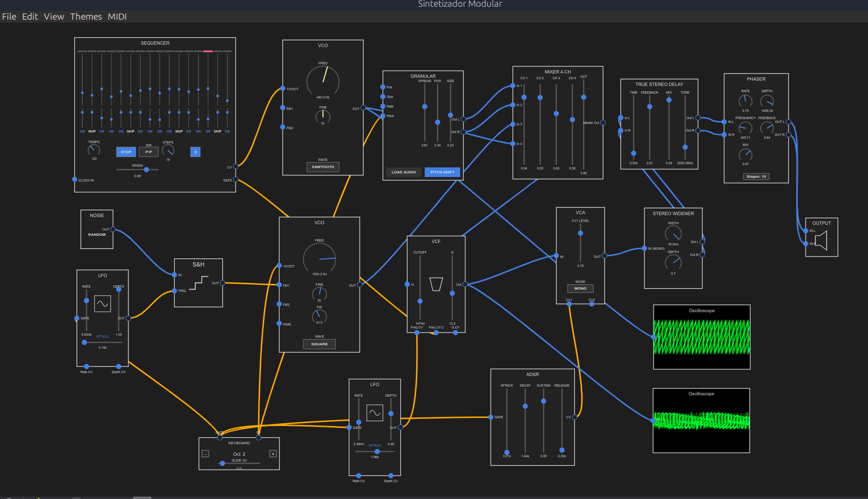Screen dimensions: 868x499
Task: Click the sequencer SWING slider handle
Action: 147,170
